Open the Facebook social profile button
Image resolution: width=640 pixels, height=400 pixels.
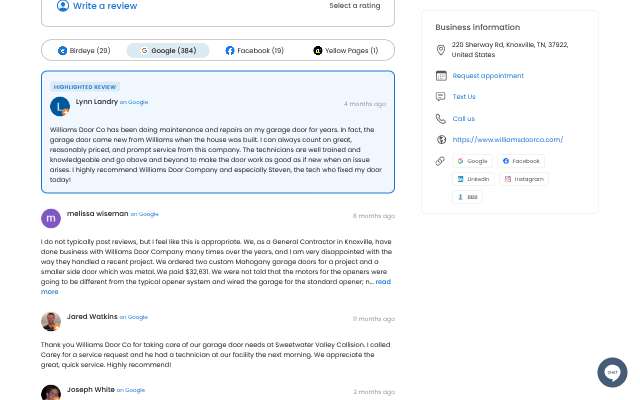pyautogui.click(x=521, y=161)
